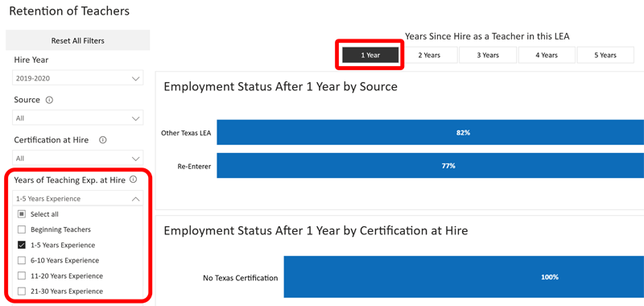
Task: Open the Certification at Hire dropdown
Action: 77,158
